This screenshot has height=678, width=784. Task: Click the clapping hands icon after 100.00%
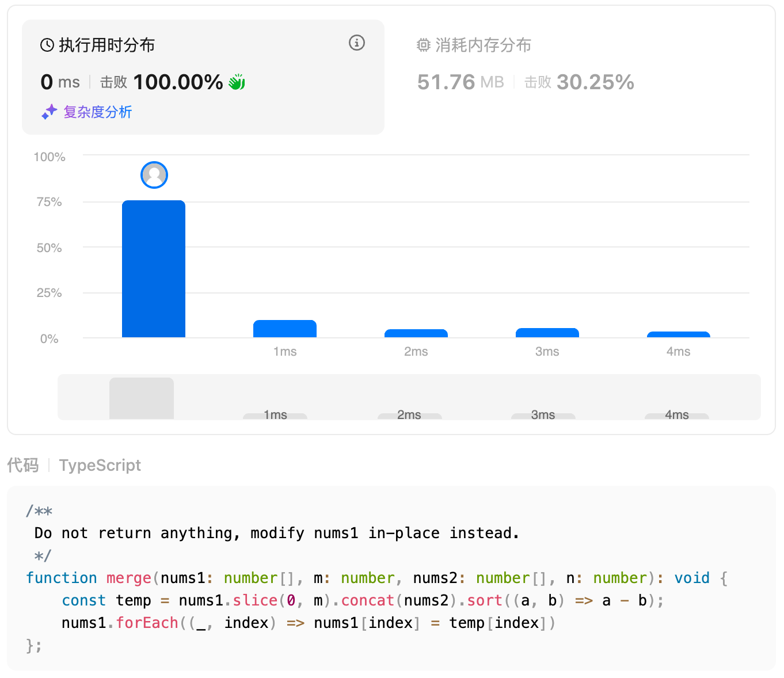tap(237, 82)
